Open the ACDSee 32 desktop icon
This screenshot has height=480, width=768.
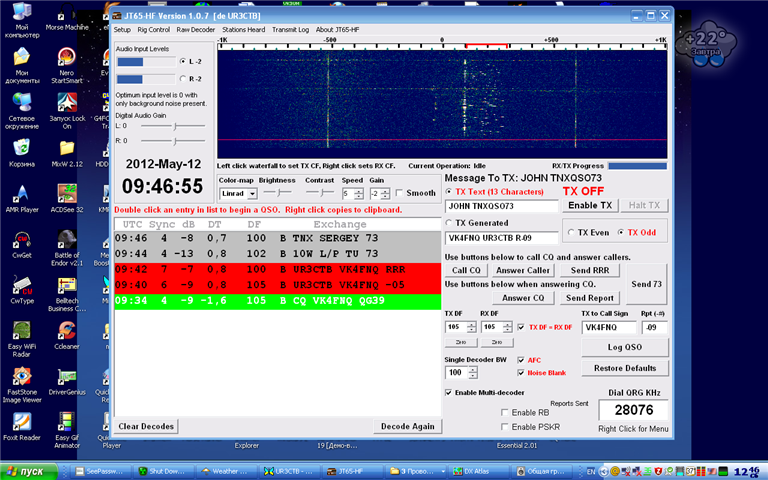(66, 193)
